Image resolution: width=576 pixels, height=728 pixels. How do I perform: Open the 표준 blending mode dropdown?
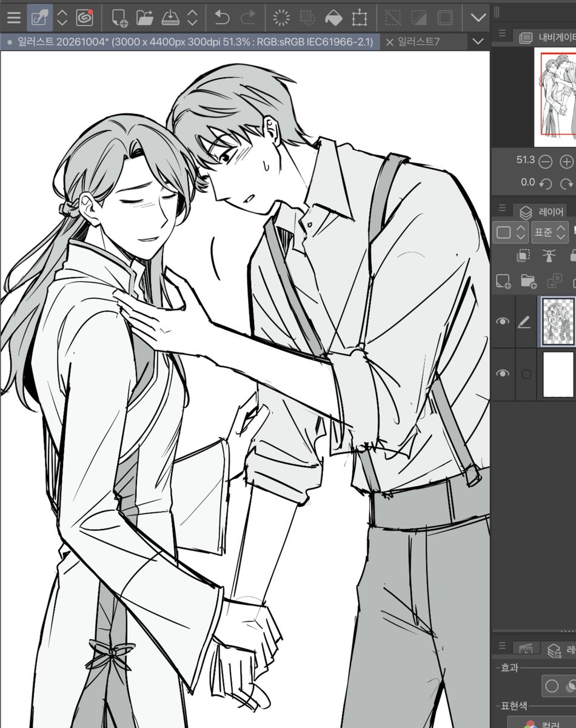click(x=550, y=232)
